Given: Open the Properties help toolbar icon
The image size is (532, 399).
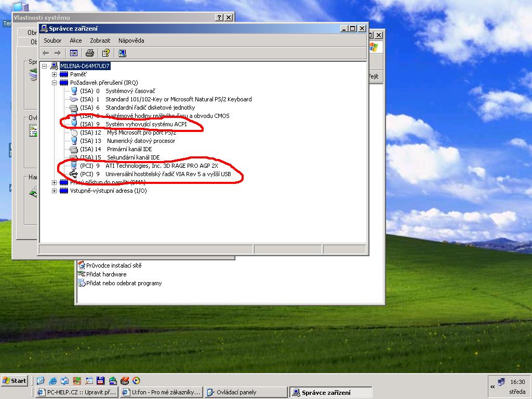Looking at the screenshot, I should [106, 54].
